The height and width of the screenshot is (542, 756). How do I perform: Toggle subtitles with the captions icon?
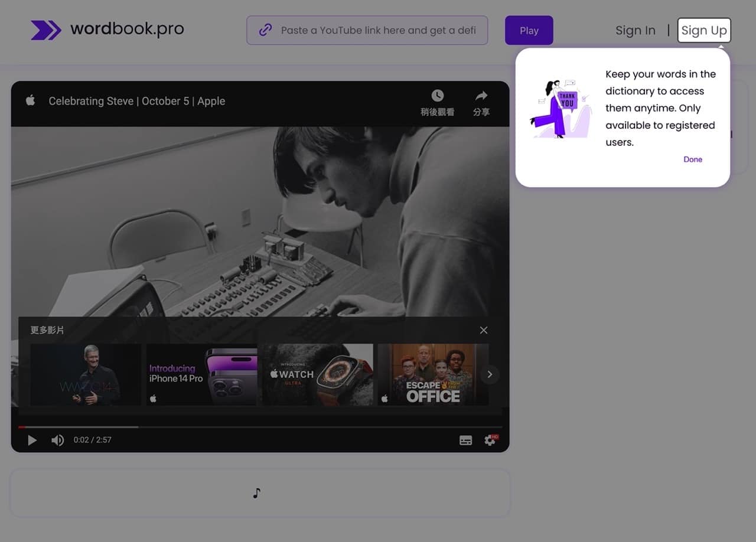tap(465, 440)
